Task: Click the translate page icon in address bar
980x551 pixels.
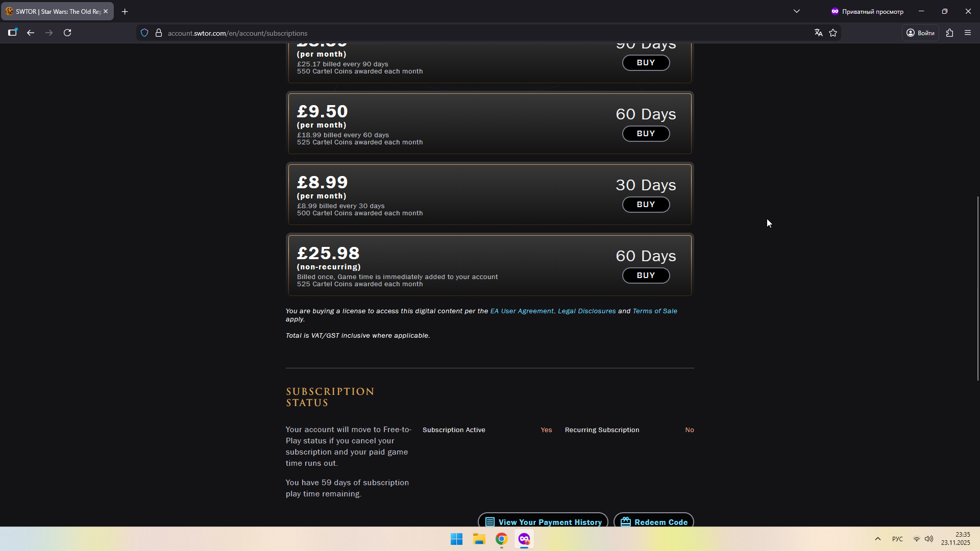Action: 818,33
